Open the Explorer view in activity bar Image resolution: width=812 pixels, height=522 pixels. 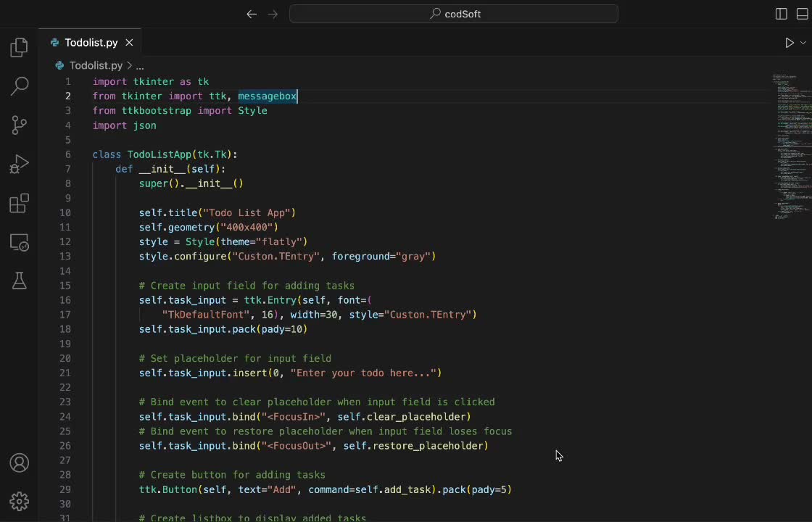point(20,48)
